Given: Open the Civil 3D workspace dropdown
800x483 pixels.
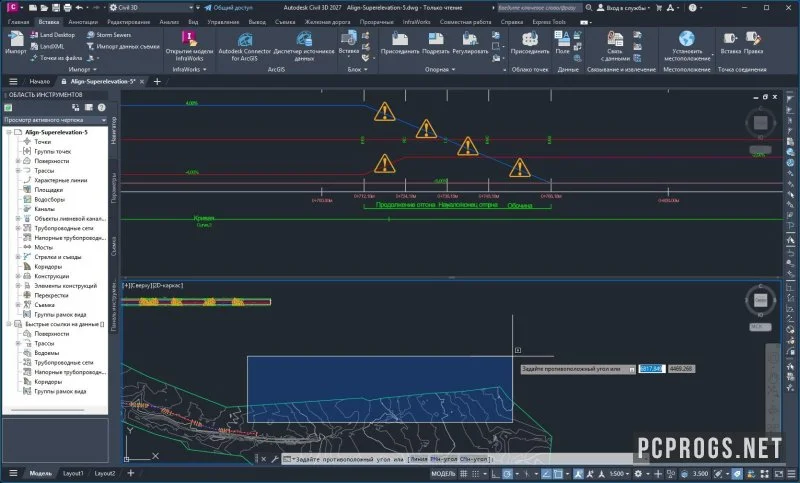Looking at the screenshot, I should 152,8.
